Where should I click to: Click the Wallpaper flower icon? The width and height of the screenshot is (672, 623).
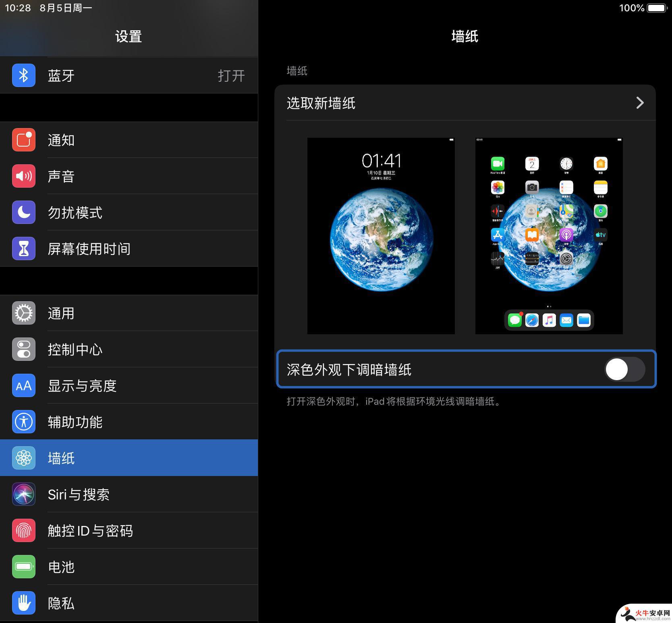point(24,458)
